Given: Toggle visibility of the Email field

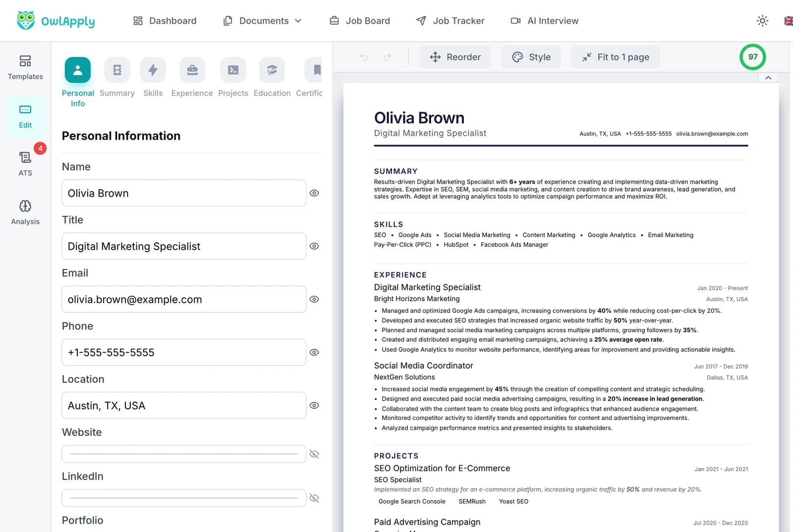Looking at the screenshot, I should (x=314, y=299).
